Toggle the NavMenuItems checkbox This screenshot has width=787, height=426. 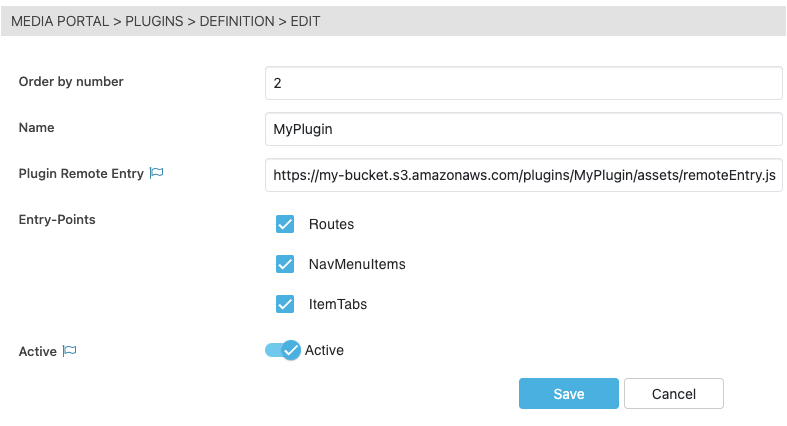pyautogui.click(x=285, y=264)
